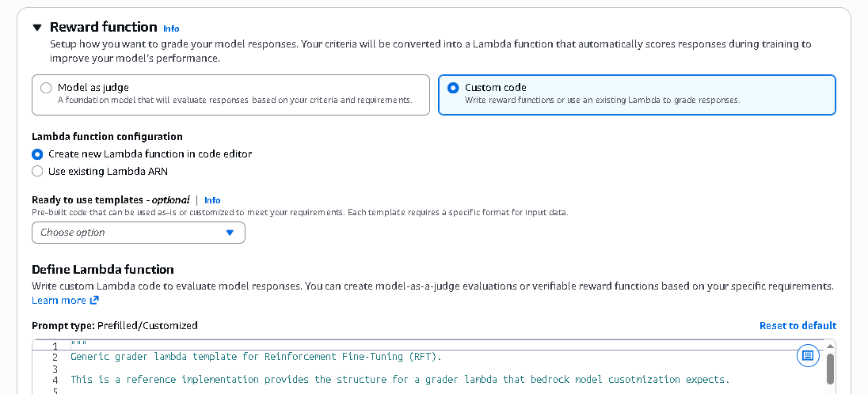Image resolution: width=868 pixels, height=394 pixels.
Task: Click the 'Prompt type: Prefilled/Customized' label
Action: click(x=115, y=325)
